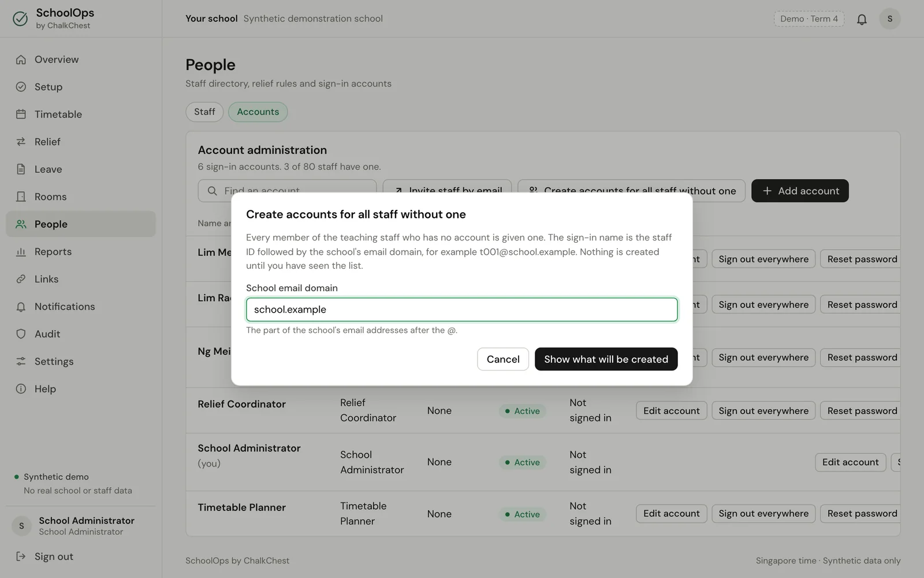Click the Audit shield icon
924x578 pixels.
21,334
